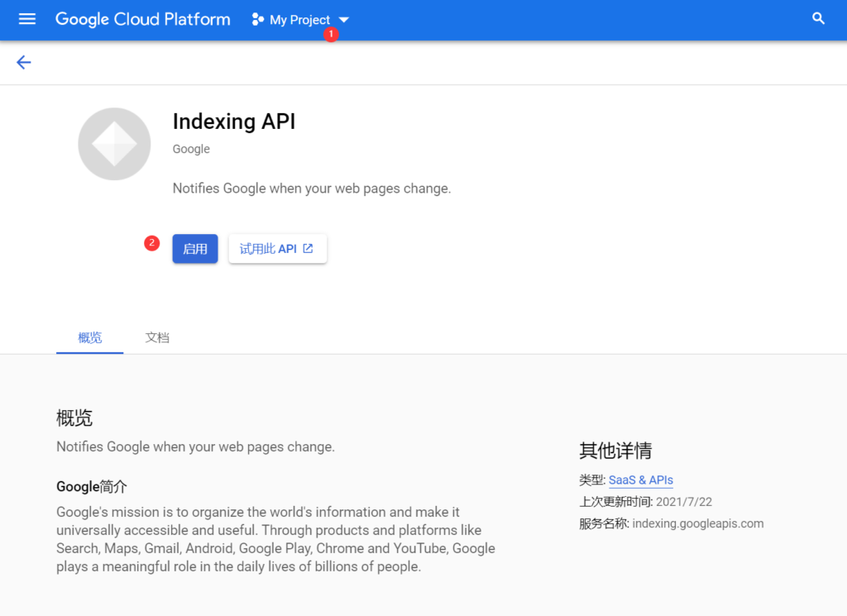
Task: Open the project switcher from the top bar
Action: tap(299, 19)
